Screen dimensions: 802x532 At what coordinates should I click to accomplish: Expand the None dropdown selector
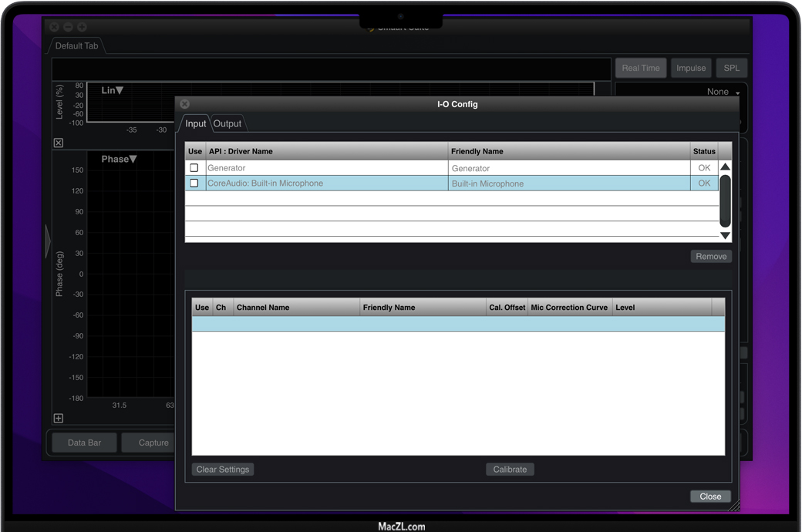pyautogui.click(x=723, y=92)
